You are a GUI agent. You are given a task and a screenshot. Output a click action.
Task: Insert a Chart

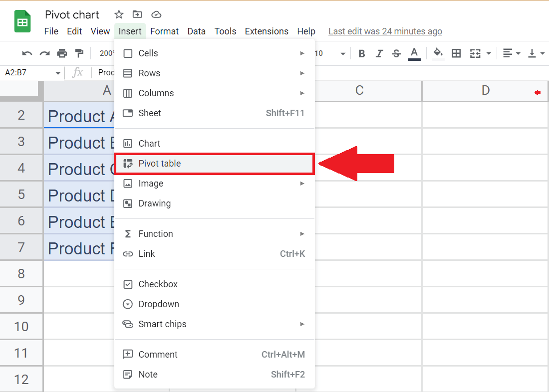click(x=148, y=143)
